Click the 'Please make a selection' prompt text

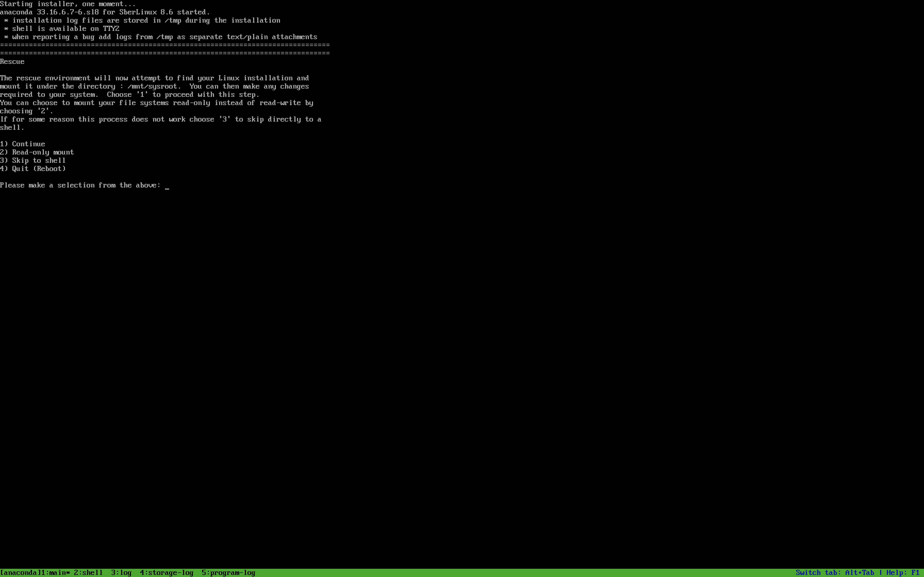point(80,185)
